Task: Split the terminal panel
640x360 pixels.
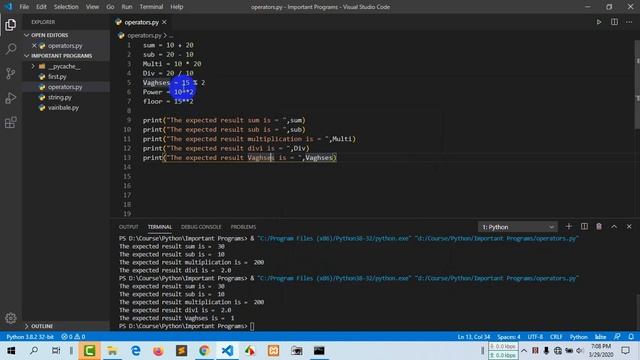Action: [x=584, y=227]
